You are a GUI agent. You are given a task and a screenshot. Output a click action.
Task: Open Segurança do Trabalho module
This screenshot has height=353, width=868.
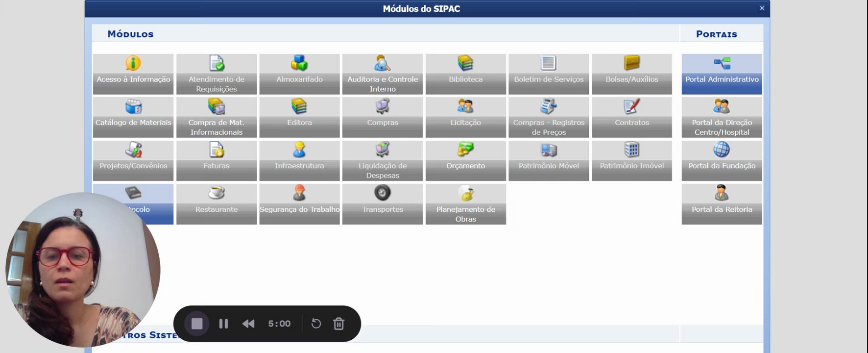tap(299, 204)
